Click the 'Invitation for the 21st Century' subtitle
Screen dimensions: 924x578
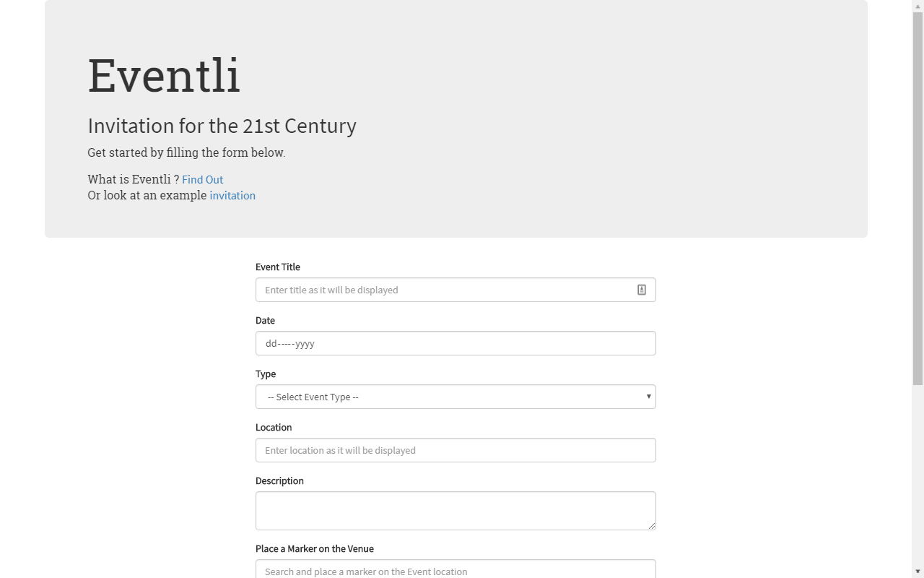[222, 126]
